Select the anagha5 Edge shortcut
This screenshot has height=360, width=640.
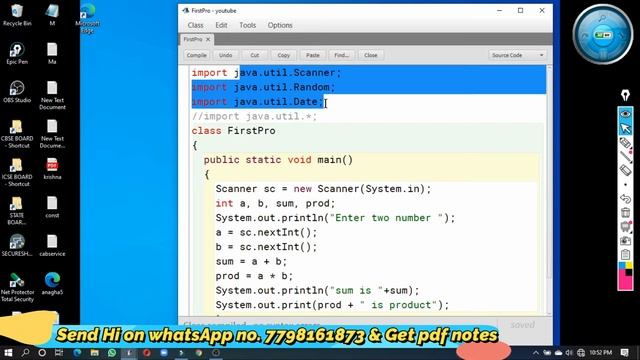(x=52, y=283)
